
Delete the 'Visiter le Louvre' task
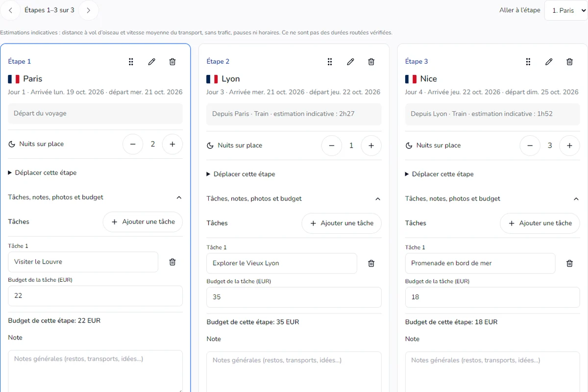(x=172, y=262)
